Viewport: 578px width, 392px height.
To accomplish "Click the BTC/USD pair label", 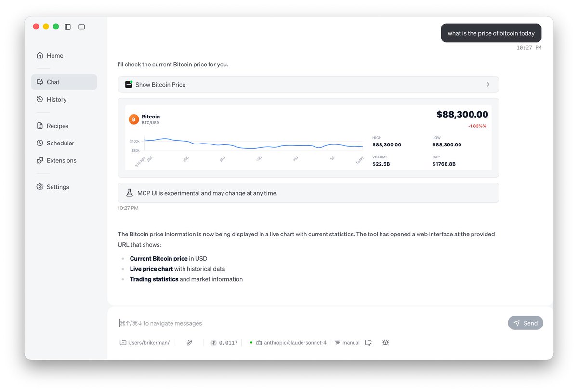I will click(x=150, y=123).
